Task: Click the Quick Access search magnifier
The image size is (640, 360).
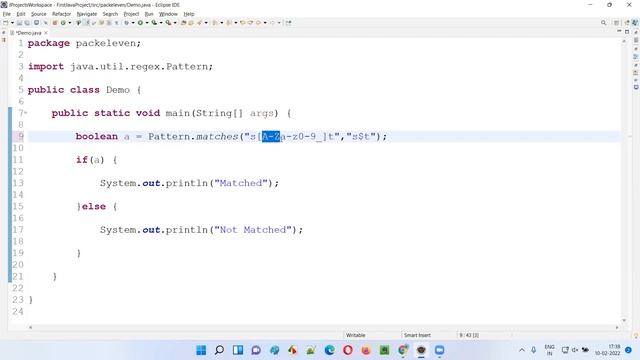Action: click(x=603, y=23)
